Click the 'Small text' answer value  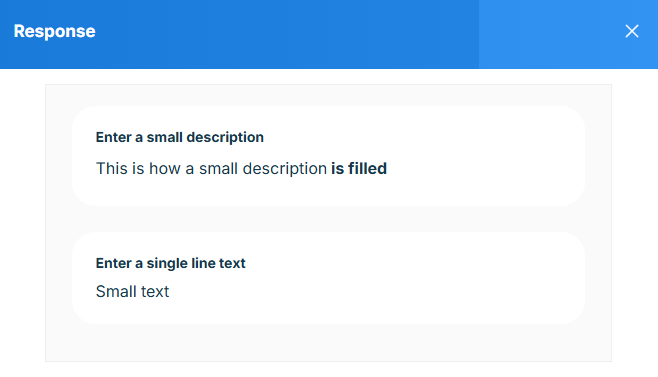coord(132,291)
